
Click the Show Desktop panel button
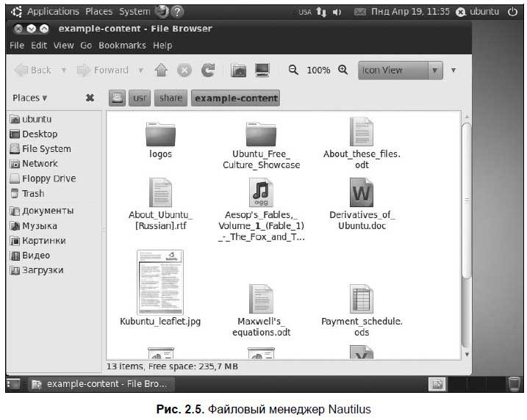(x=13, y=384)
